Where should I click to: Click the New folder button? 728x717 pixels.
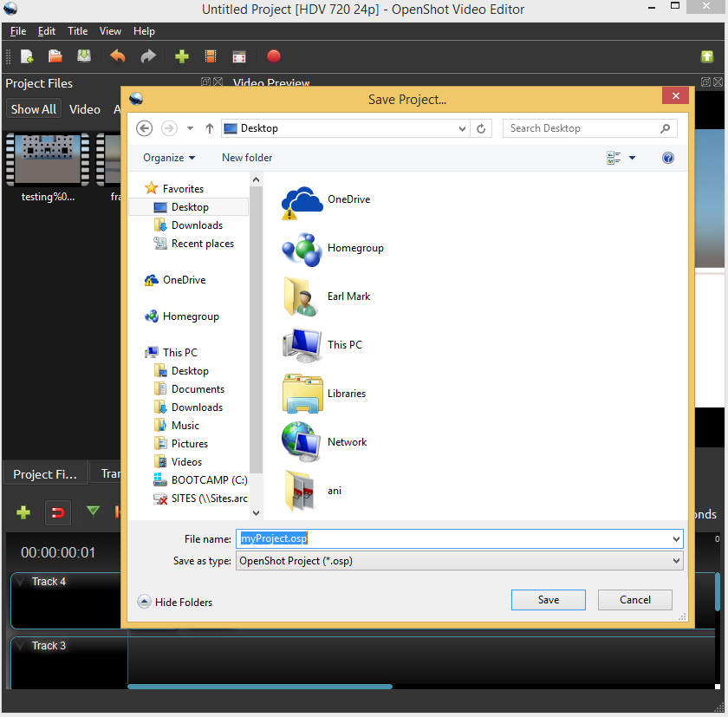coord(247,158)
